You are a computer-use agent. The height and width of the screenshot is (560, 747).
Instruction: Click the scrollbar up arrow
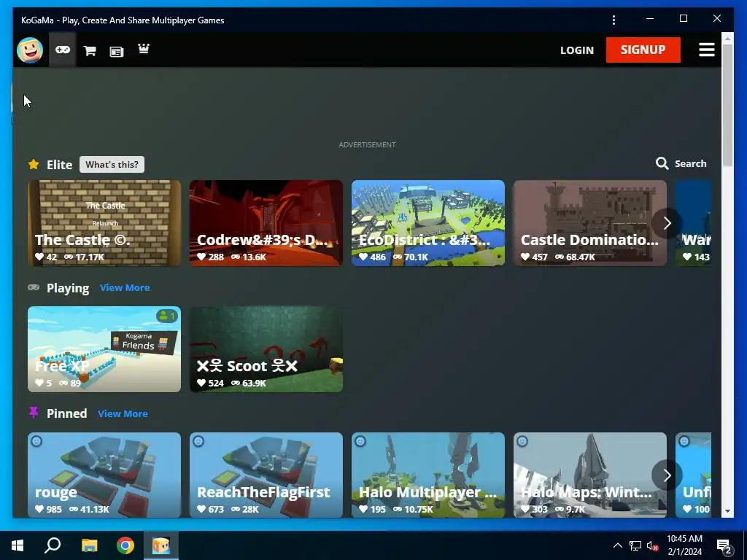[727, 37]
